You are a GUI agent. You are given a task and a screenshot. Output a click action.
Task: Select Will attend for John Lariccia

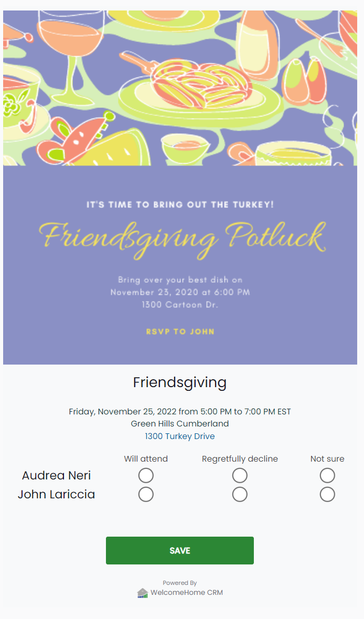(146, 494)
